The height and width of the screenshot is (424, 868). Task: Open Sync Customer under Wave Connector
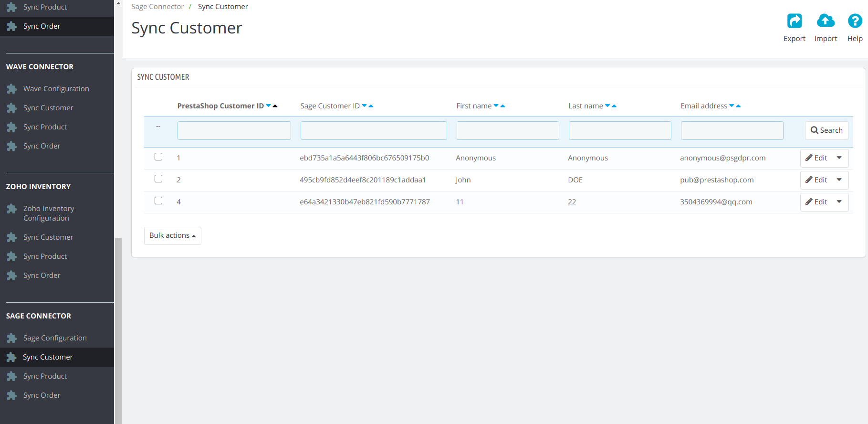click(x=48, y=108)
